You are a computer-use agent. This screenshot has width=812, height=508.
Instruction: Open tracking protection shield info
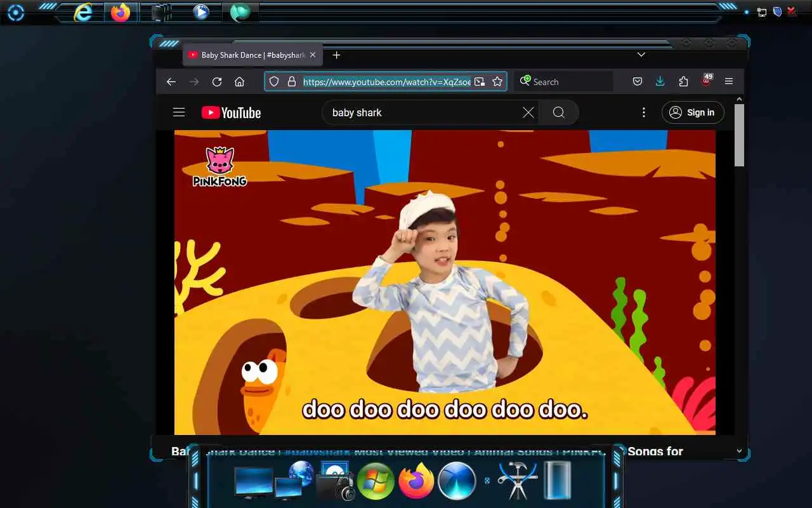click(274, 81)
